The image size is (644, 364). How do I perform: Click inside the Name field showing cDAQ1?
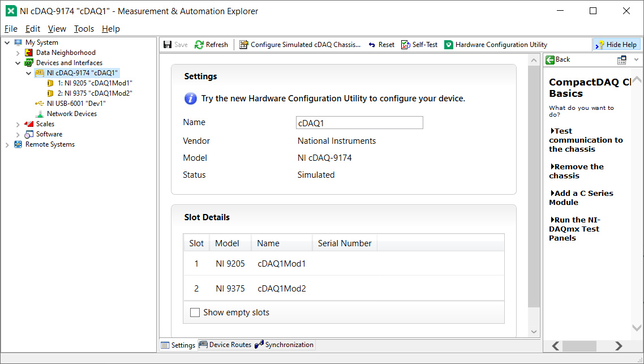click(359, 122)
